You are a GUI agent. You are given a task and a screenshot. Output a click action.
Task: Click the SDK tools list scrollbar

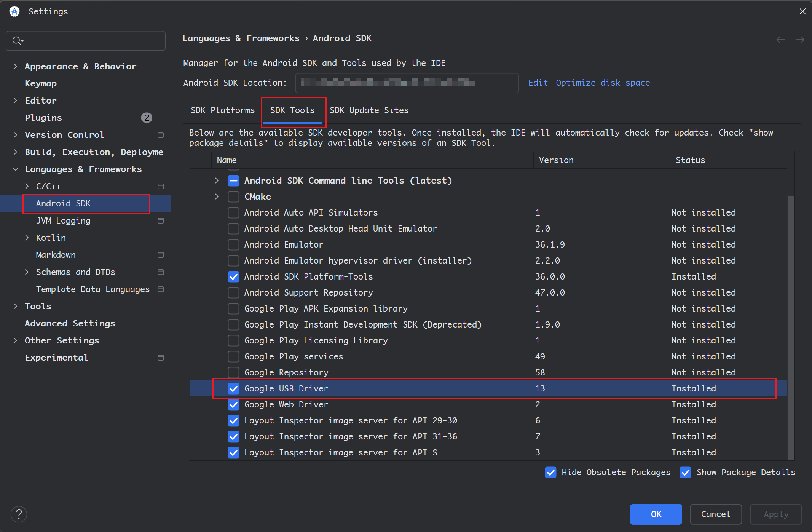[x=791, y=328]
